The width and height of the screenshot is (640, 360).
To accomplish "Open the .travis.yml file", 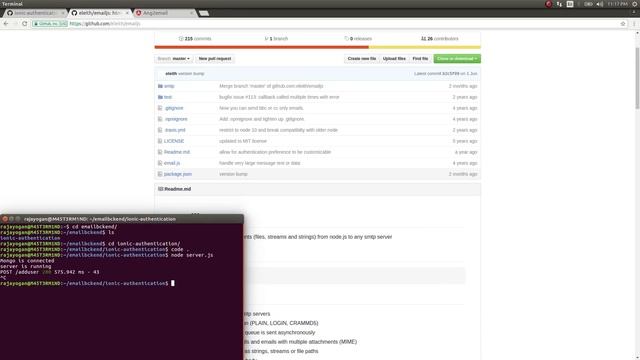I will [x=175, y=130].
